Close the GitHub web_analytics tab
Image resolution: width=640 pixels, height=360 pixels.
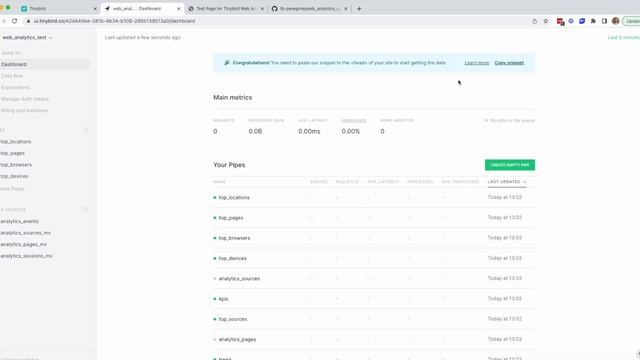(346, 9)
